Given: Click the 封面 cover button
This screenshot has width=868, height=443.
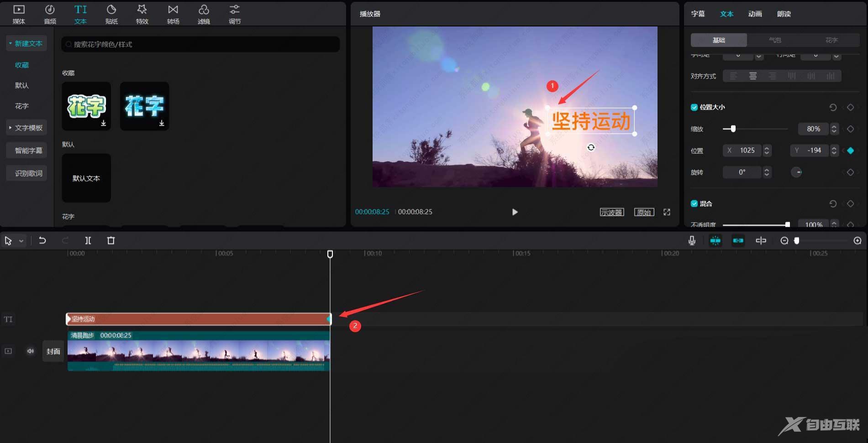Looking at the screenshot, I should pos(53,351).
